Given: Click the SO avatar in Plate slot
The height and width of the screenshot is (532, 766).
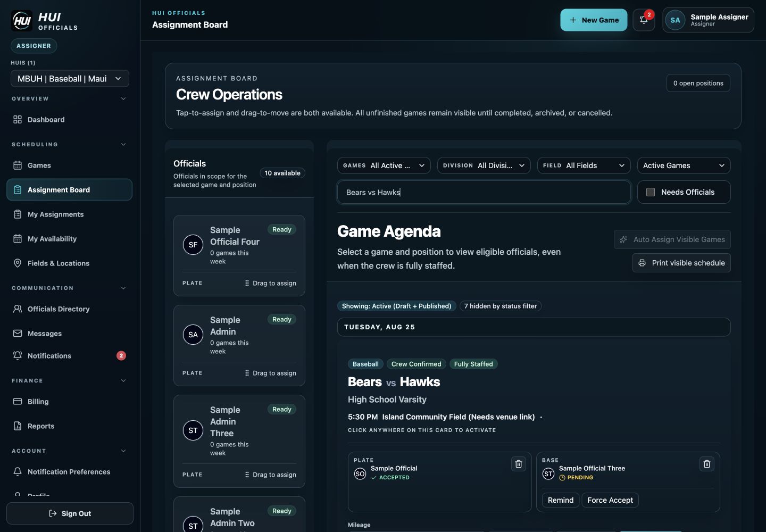Looking at the screenshot, I should [360, 473].
